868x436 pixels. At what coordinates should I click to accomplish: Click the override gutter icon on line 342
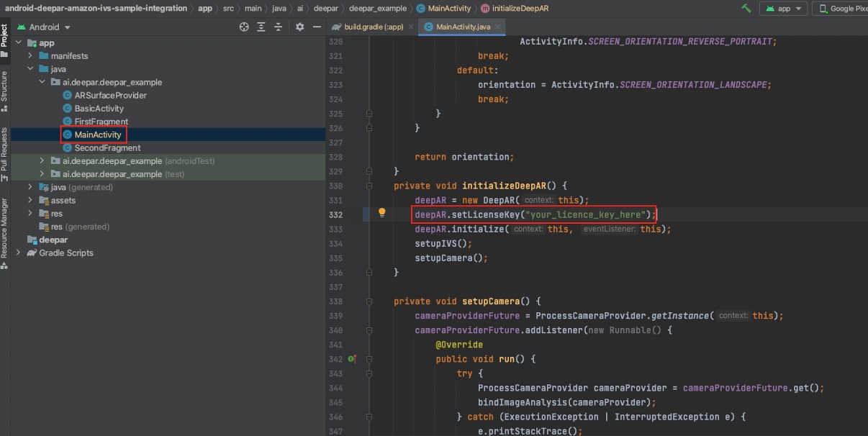click(352, 359)
